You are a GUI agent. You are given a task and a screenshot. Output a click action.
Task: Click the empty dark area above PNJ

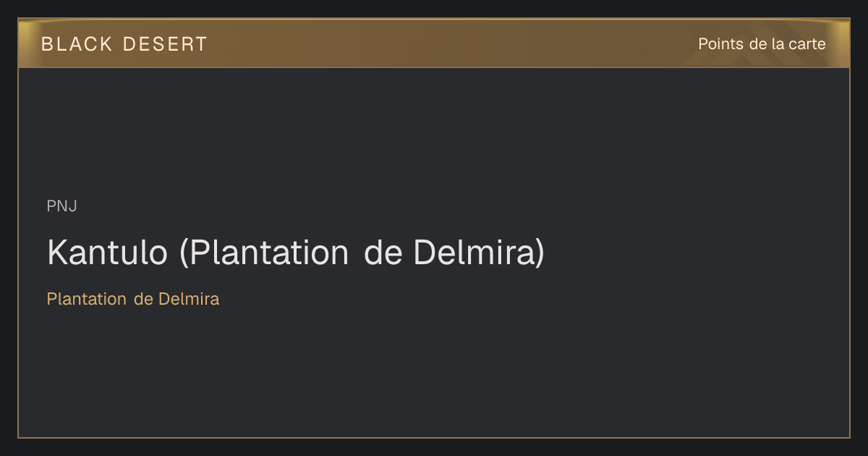click(434, 130)
